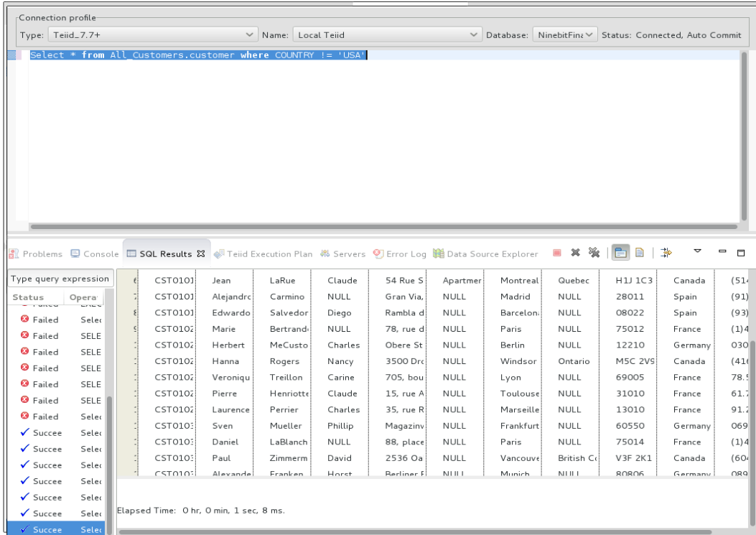Toggle grid display mode for SQL results
This screenshot has height=535, width=756.
(621, 252)
